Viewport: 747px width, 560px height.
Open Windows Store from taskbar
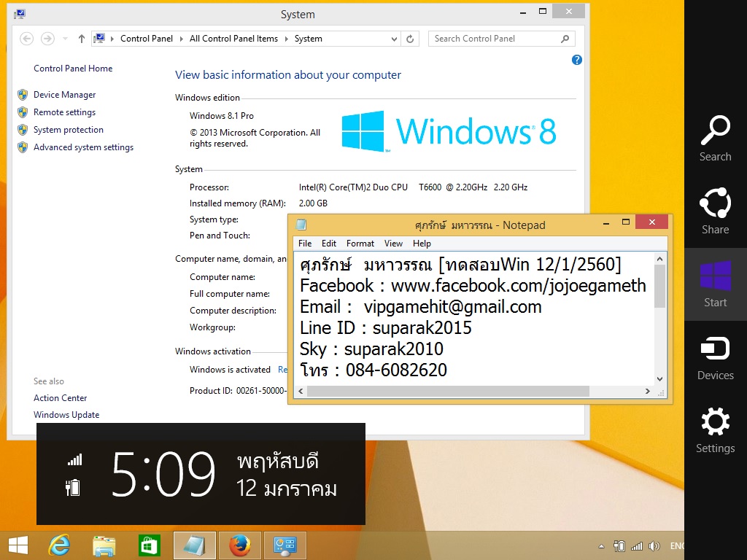click(149, 545)
